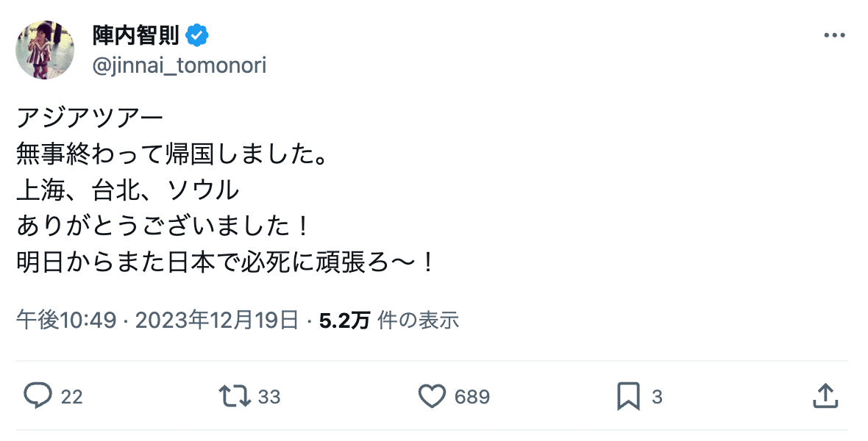Open the timestamp link 午後10:49

tap(65, 320)
